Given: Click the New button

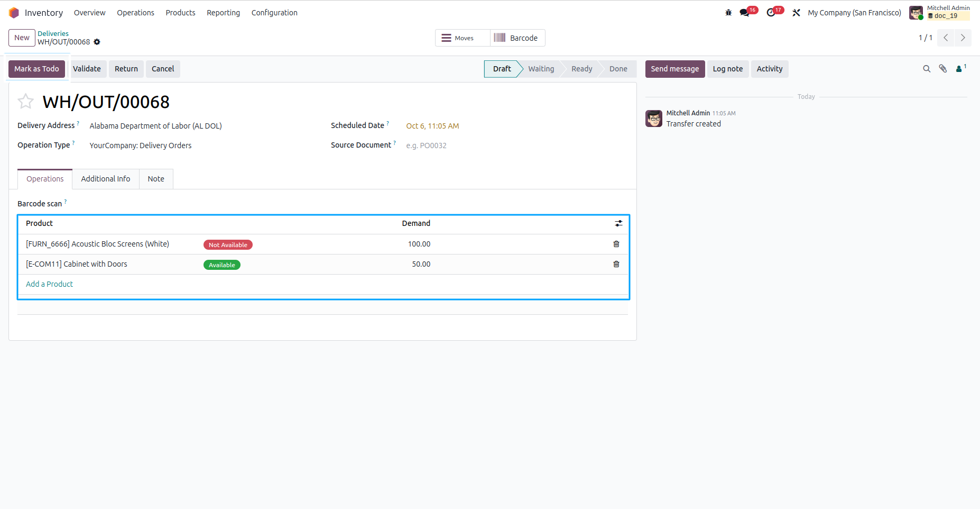Looking at the screenshot, I should click(22, 38).
